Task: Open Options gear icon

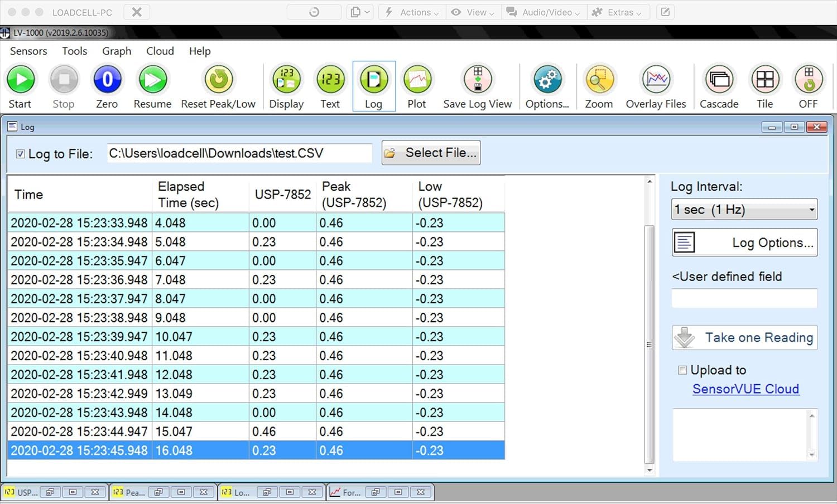Action: tap(547, 80)
